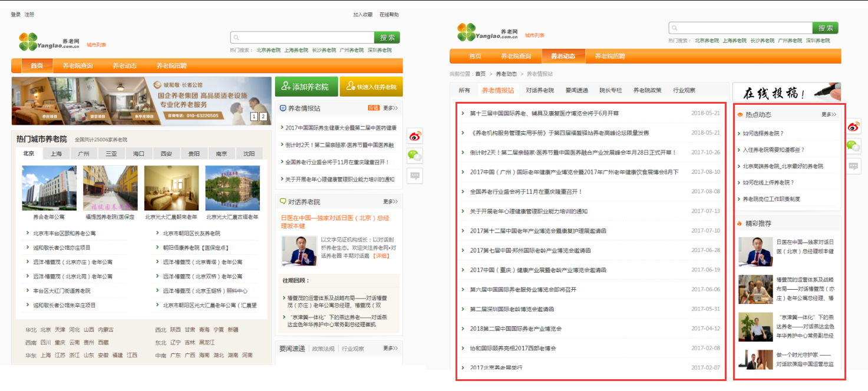Click the orange 投稿 badge icon
868x391 pixels.
pyautogui.click(x=373, y=108)
